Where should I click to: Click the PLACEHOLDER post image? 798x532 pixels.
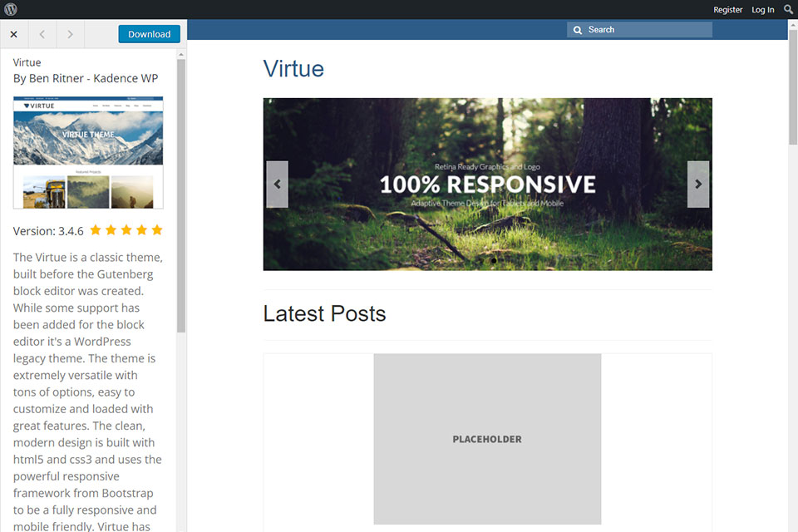[x=487, y=439]
